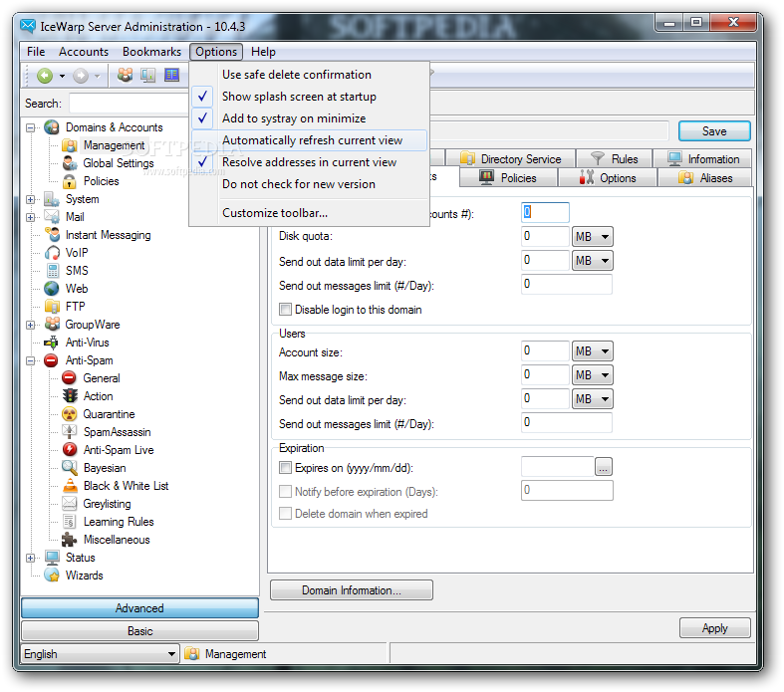Open the Management icon in the tree
Image resolution: width=784 pixels, height=692 pixels.
(70, 145)
